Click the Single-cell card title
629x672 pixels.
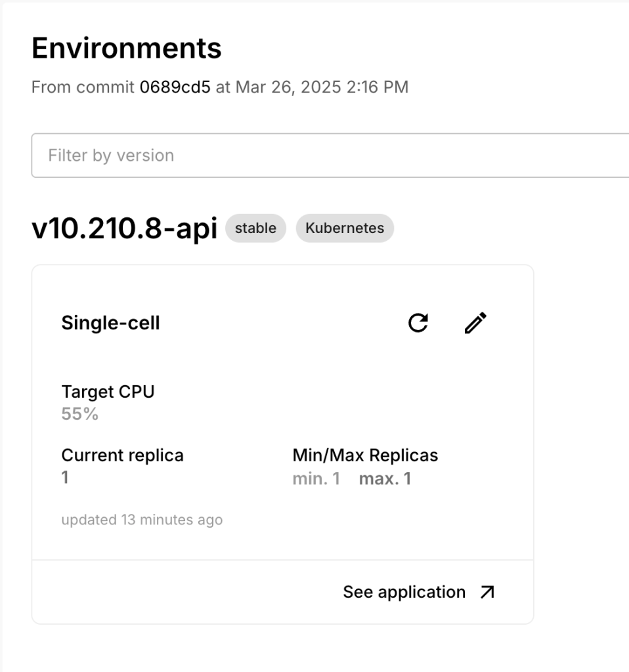tap(110, 323)
